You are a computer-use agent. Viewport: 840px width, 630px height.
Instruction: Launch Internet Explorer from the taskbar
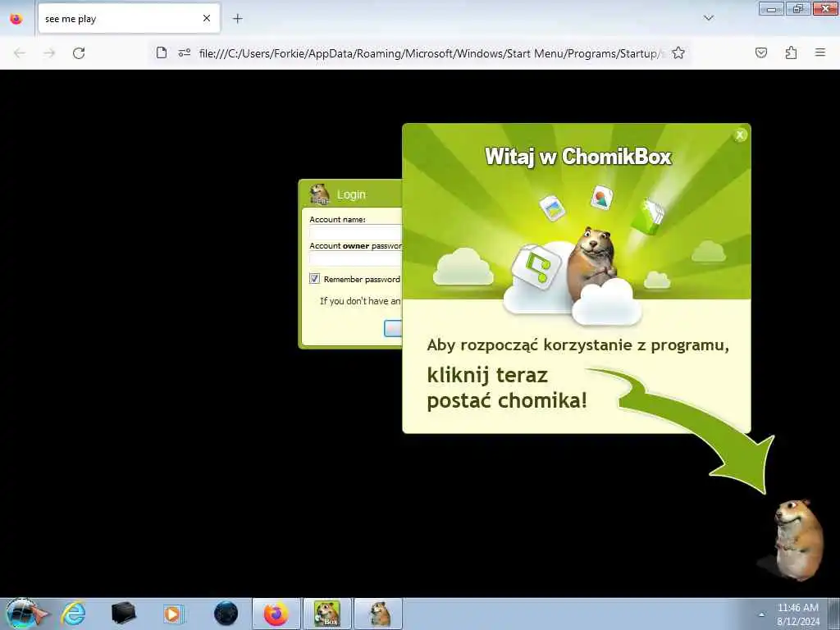tap(73, 614)
